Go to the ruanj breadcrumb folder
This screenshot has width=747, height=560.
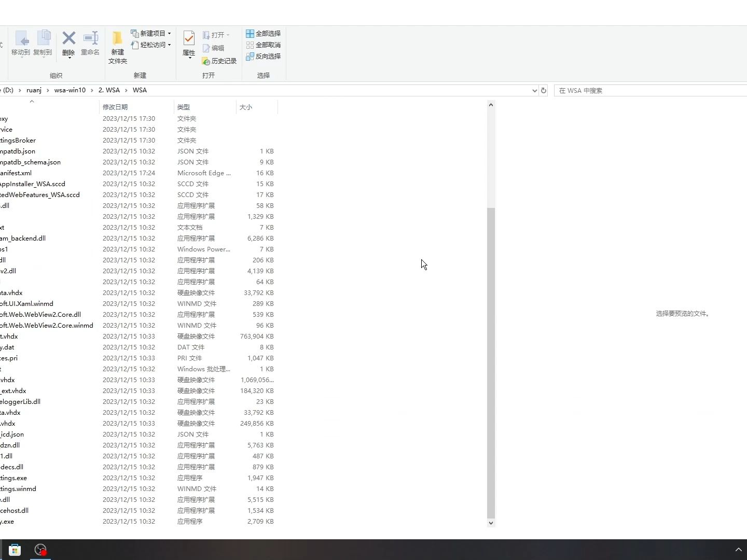pos(34,90)
